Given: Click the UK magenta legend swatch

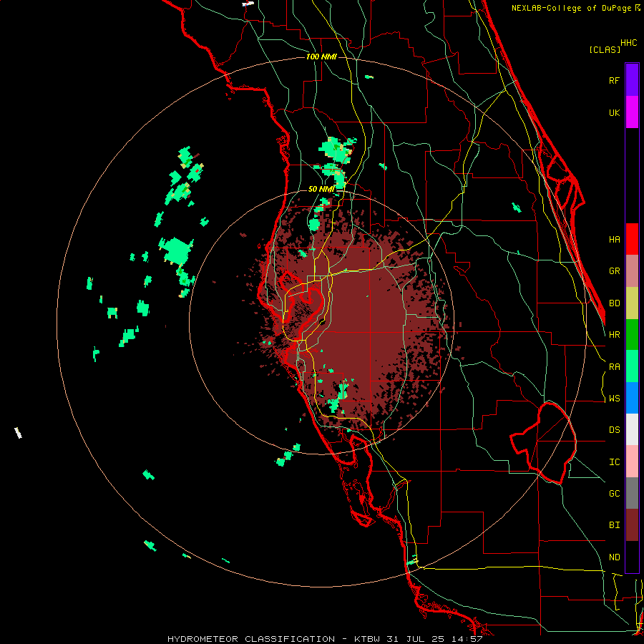Looking at the screenshot, I should click(632, 112).
